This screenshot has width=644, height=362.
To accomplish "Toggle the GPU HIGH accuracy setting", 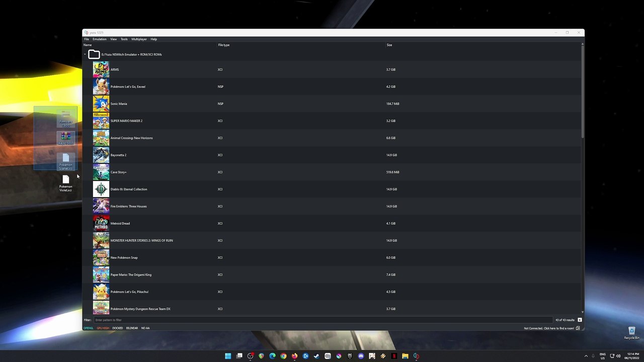I will (103, 328).
